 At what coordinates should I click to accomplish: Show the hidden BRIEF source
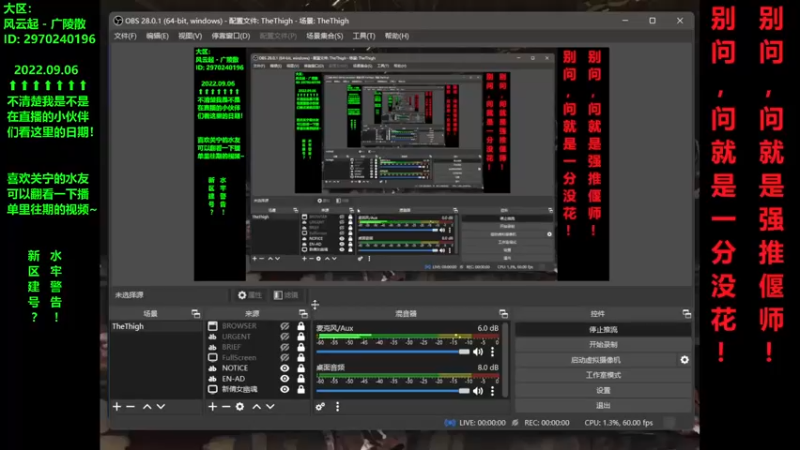[285, 347]
